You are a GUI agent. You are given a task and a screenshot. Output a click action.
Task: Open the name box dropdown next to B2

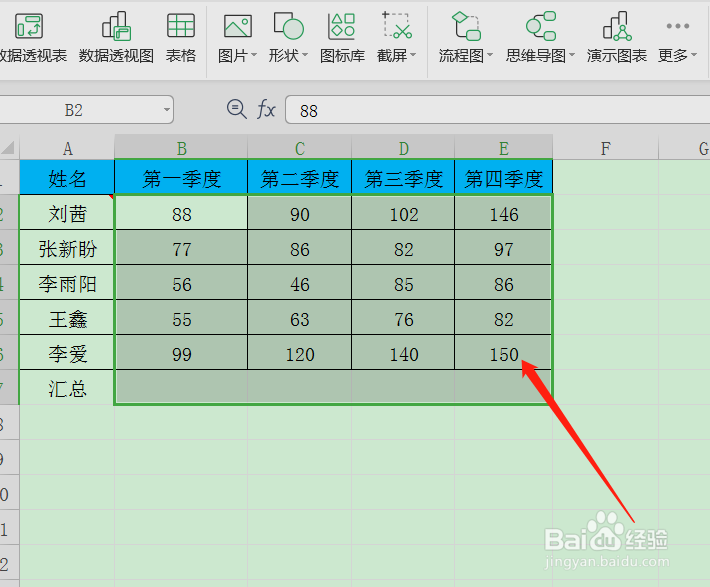click(x=167, y=110)
